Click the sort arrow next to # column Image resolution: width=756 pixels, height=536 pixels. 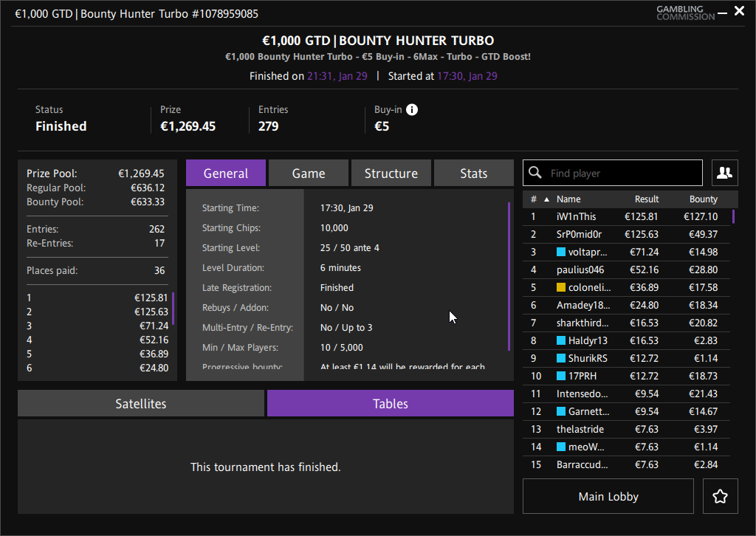[547, 199]
